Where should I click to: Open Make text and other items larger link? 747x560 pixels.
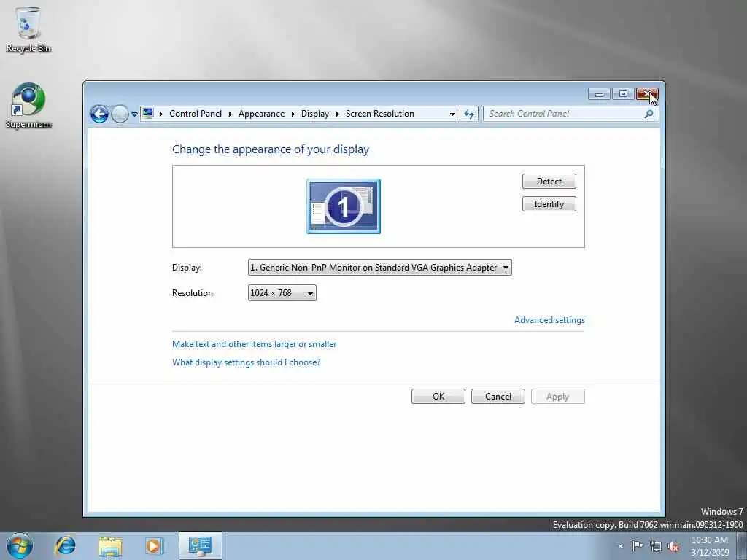coord(254,344)
